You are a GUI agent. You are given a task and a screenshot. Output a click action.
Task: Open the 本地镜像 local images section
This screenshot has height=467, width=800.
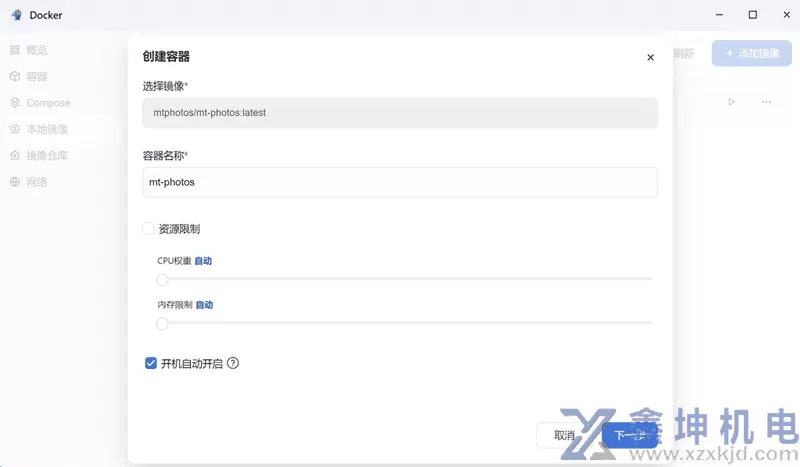click(x=39, y=129)
